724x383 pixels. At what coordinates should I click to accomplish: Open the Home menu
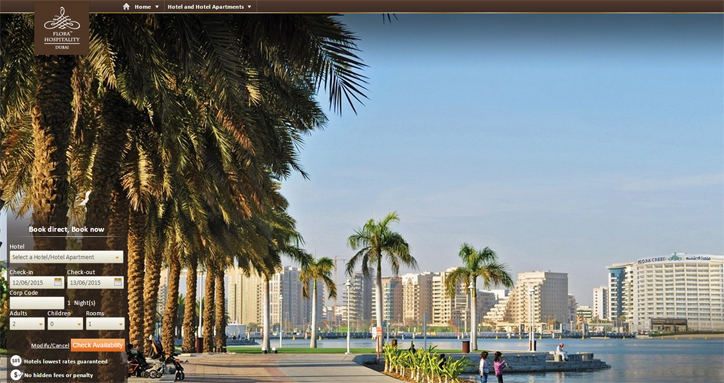142,6
